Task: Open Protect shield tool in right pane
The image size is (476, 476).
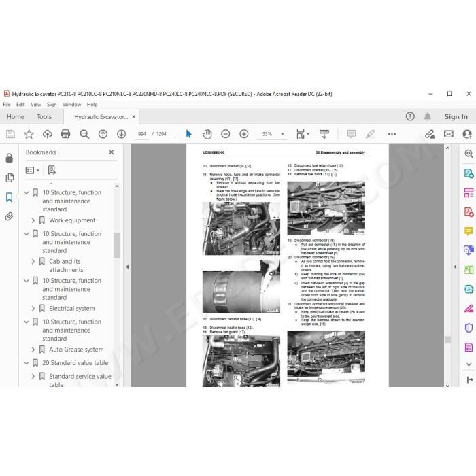Action: [469, 328]
